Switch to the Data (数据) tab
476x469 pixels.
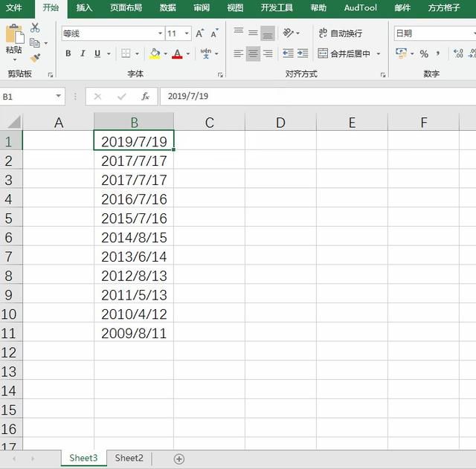168,7
